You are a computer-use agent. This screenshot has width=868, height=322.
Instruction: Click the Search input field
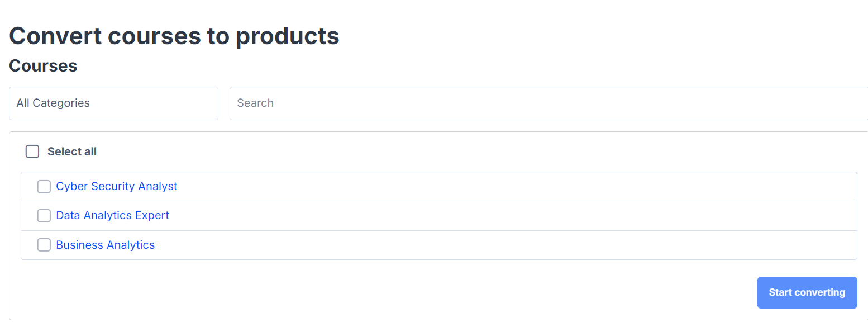click(547, 103)
